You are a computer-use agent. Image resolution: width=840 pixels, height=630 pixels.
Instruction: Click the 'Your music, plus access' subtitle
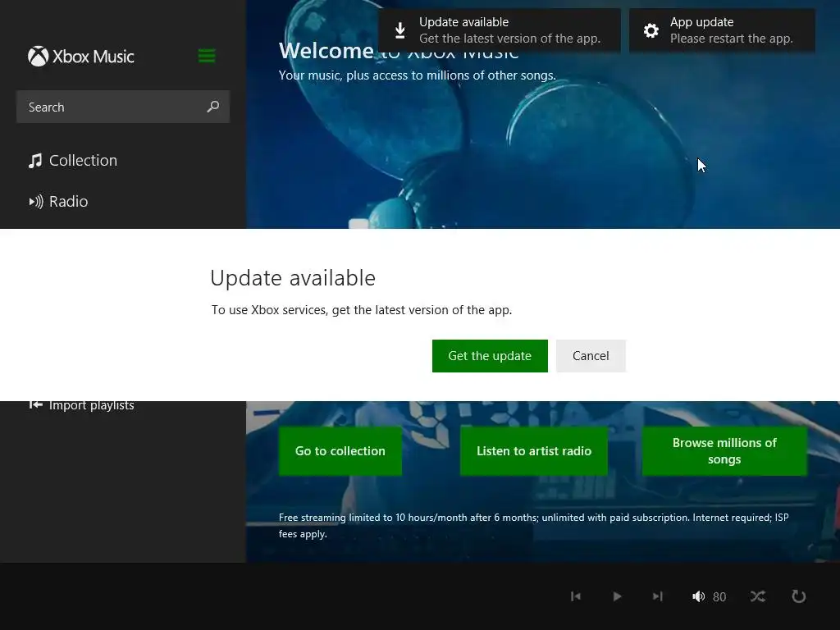tap(418, 75)
